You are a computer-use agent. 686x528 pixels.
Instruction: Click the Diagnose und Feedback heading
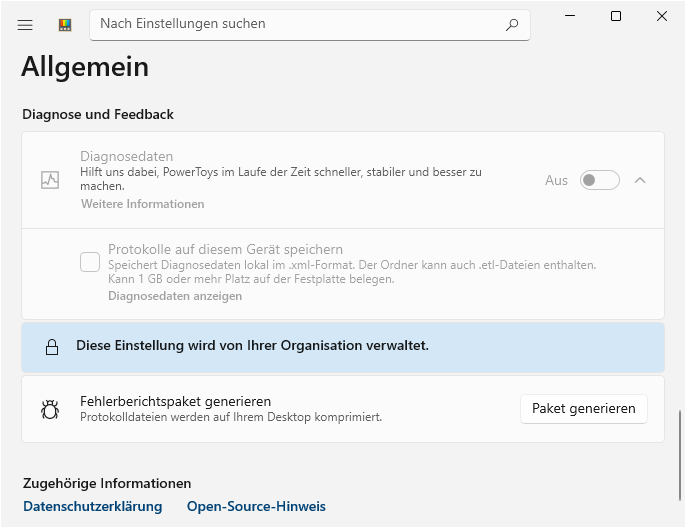(98, 115)
